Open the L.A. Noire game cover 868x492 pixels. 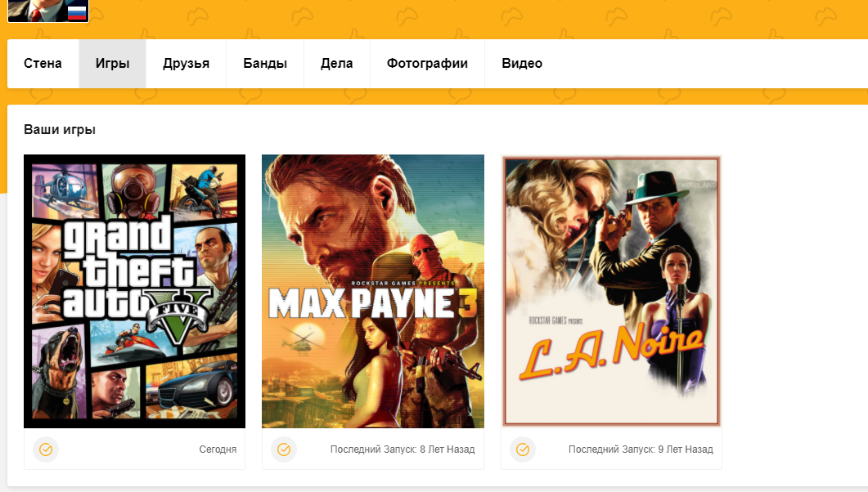click(611, 291)
